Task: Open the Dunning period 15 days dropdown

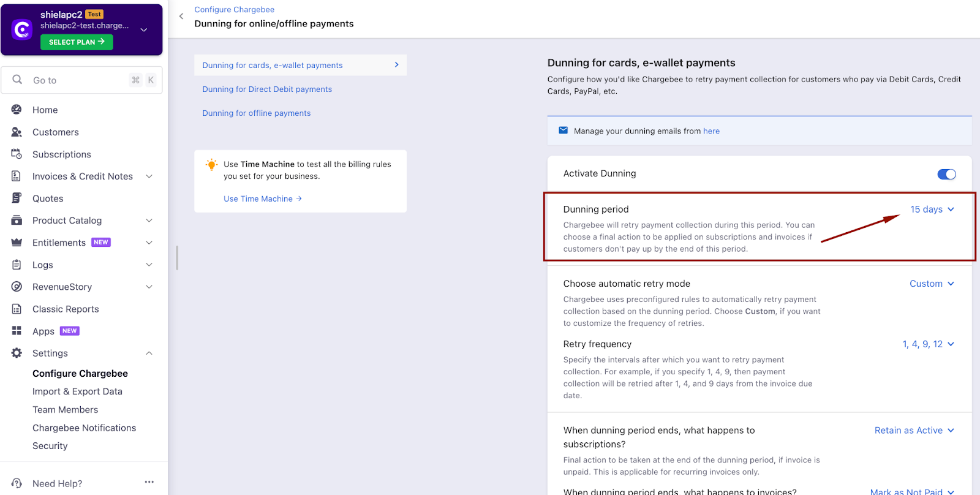Action: pos(932,210)
